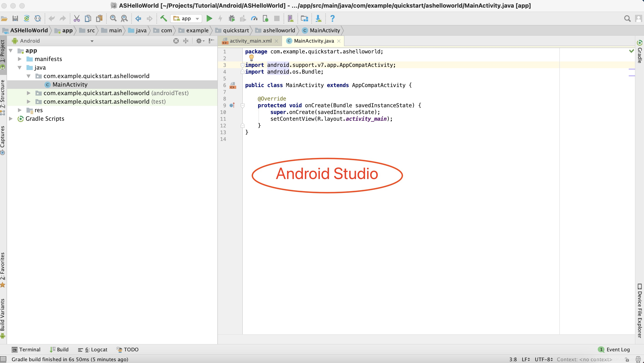Image resolution: width=644 pixels, height=363 pixels.
Task: Open AVD Manager phone icon
Action: pyautogui.click(x=290, y=18)
